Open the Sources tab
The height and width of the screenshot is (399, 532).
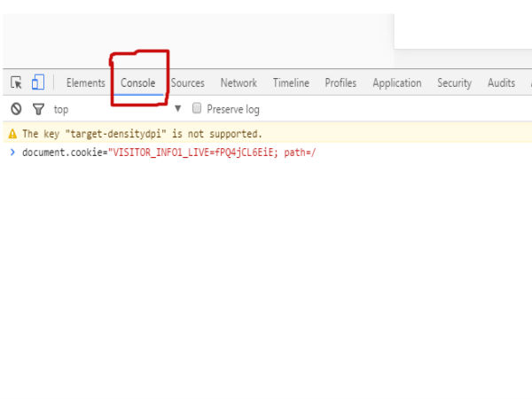(x=187, y=83)
